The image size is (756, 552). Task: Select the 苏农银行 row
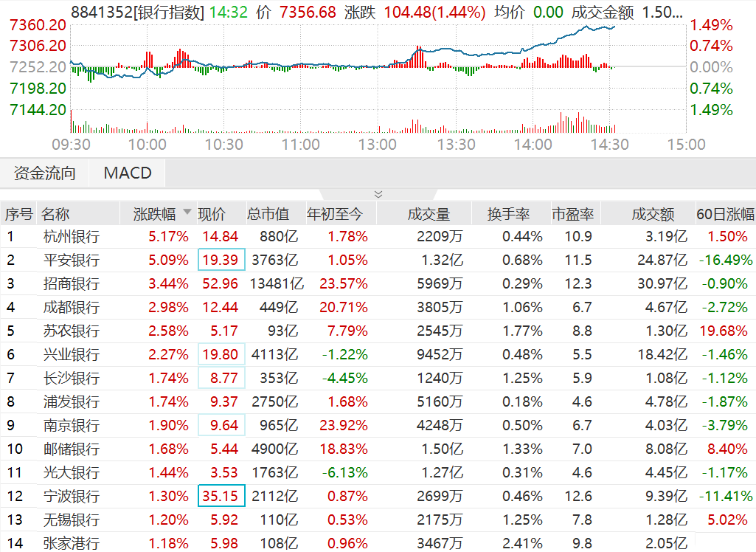point(378,331)
